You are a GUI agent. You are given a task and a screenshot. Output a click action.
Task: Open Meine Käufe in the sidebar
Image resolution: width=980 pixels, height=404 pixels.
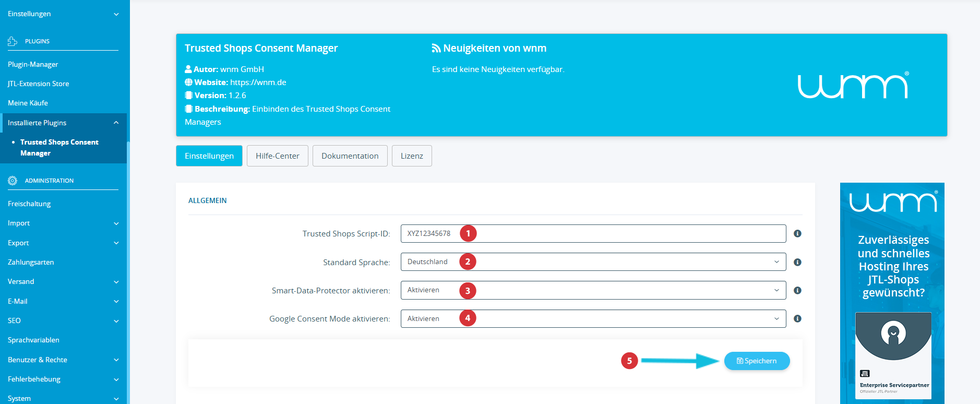(x=28, y=103)
